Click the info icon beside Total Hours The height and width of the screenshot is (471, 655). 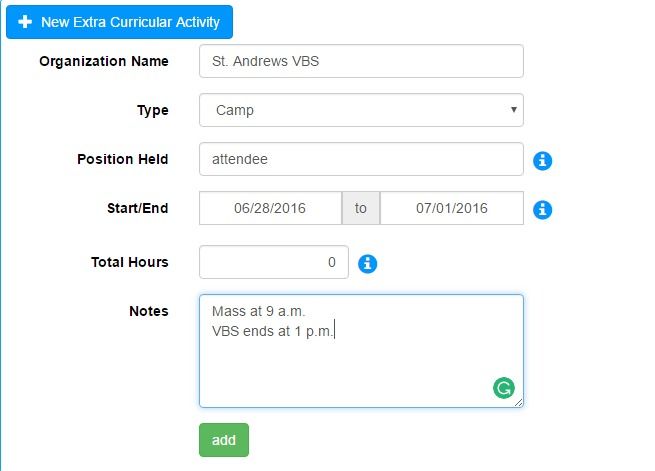[x=367, y=263]
